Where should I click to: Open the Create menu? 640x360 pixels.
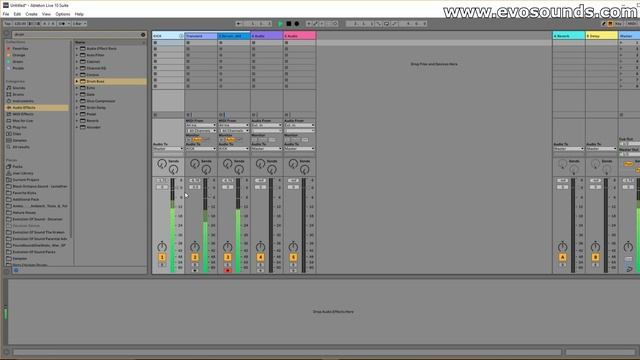point(31,14)
